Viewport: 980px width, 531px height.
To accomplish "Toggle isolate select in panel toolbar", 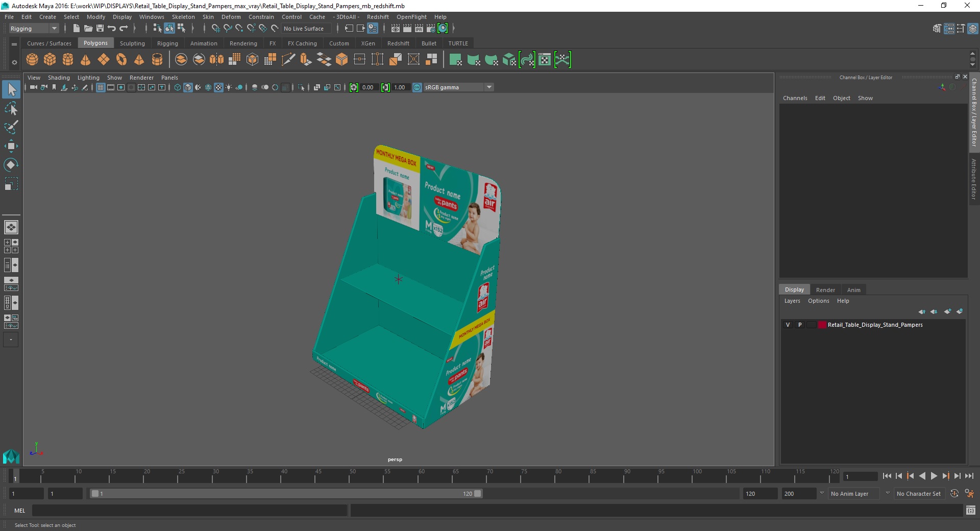I will pyautogui.click(x=301, y=87).
